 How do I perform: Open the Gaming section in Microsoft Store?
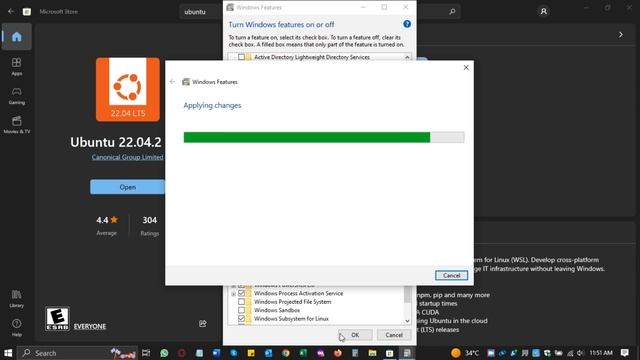[17, 96]
